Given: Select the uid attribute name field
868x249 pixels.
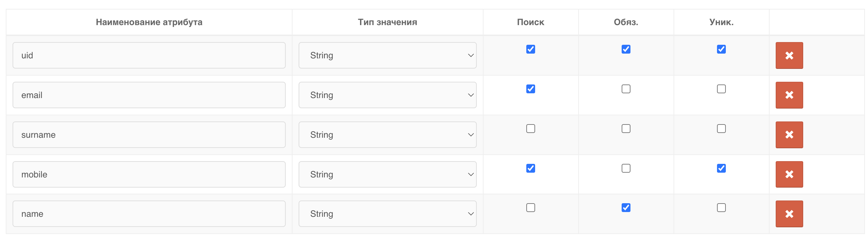Looking at the screenshot, I should 149,55.
